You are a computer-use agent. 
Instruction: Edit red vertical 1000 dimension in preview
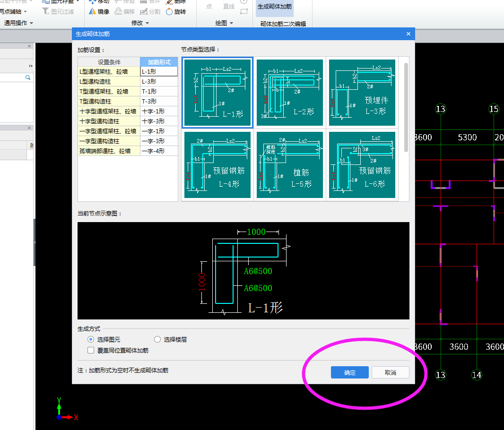click(x=202, y=282)
